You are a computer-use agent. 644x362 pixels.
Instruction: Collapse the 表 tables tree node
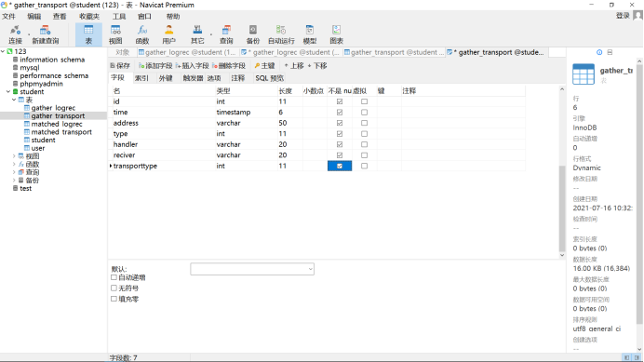[x=14, y=100]
